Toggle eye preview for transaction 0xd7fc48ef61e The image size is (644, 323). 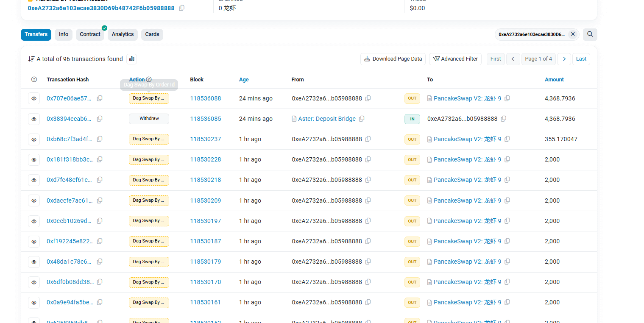34,180
